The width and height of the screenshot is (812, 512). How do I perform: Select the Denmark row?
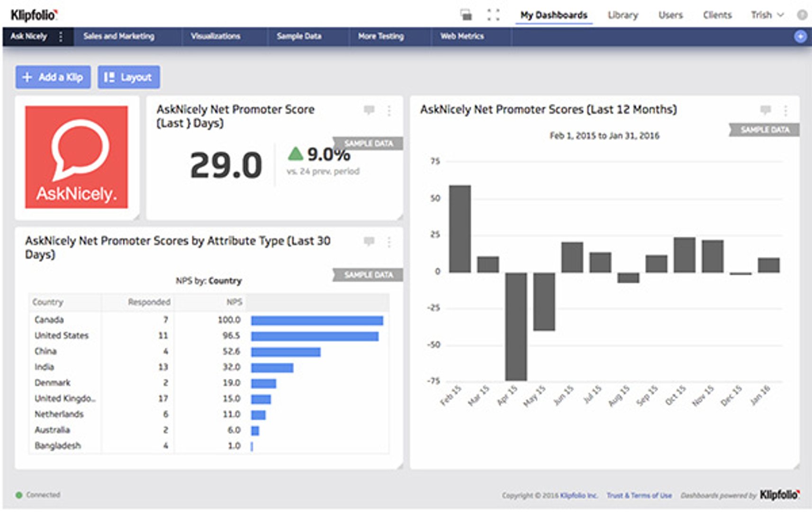tap(209, 383)
